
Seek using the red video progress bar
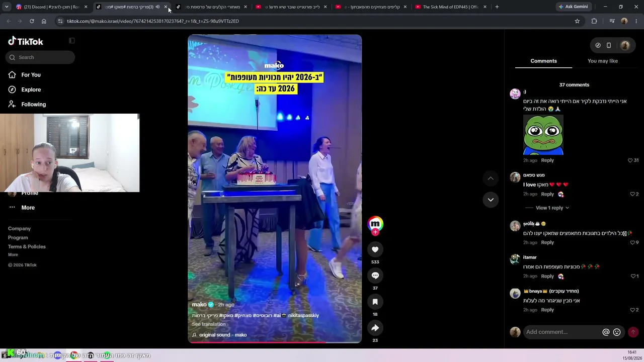(275, 342)
